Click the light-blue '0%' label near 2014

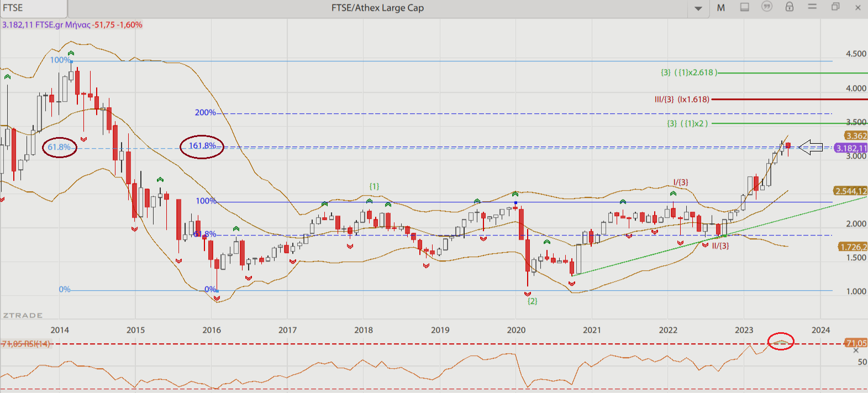65,289
